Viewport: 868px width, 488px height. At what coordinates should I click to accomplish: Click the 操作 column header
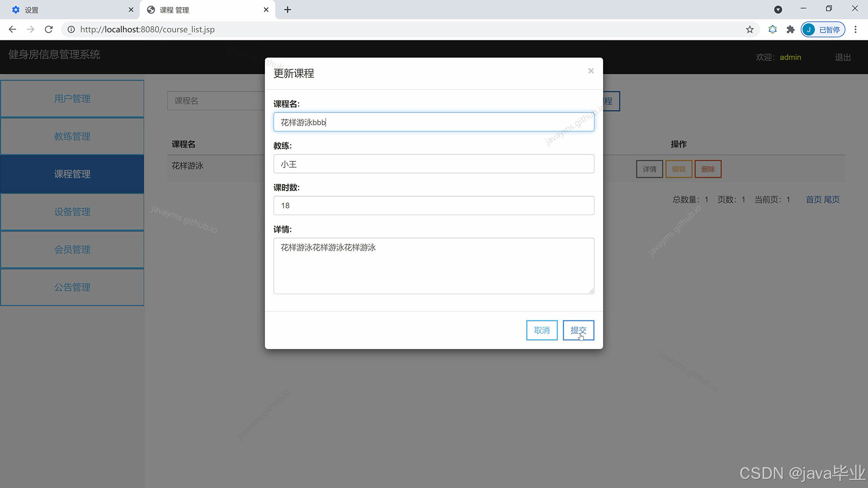679,144
